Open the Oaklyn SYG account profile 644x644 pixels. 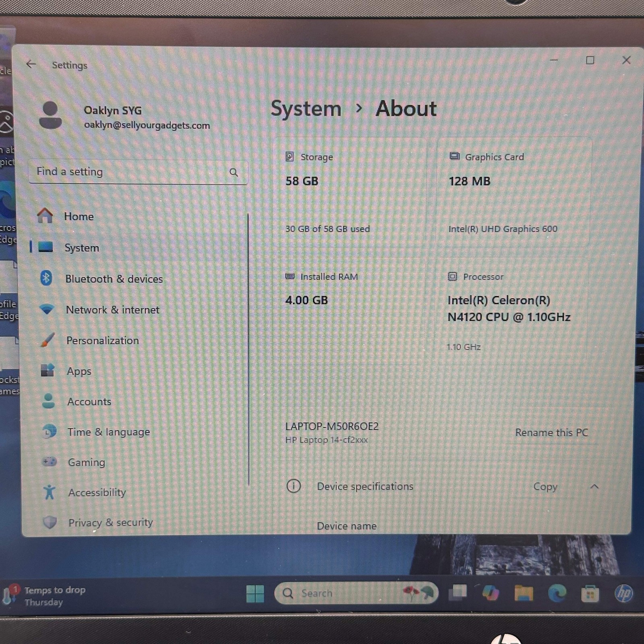(x=125, y=116)
